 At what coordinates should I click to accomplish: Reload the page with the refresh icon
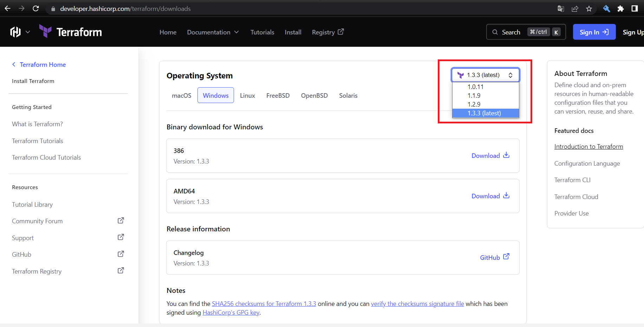(x=35, y=8)
